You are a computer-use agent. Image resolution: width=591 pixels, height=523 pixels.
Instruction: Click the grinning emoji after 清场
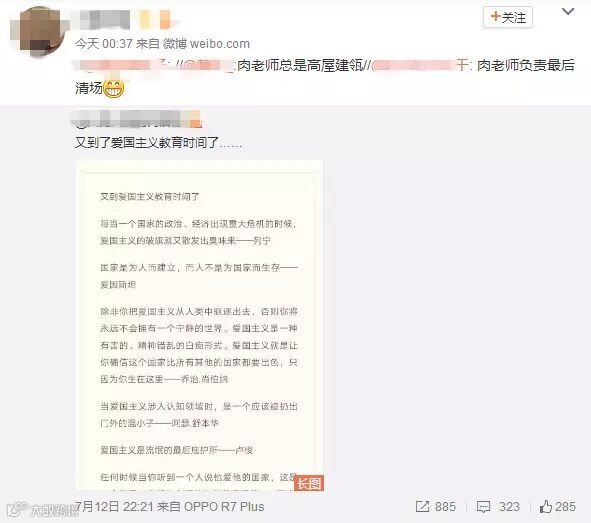(x=113, y=89)
